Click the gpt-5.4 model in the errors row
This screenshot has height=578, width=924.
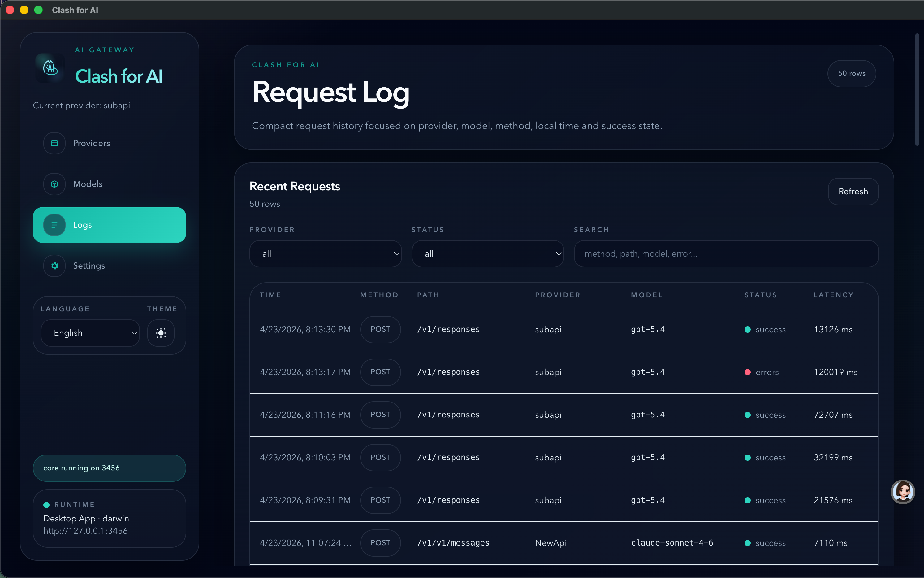(x=648, y=372)
